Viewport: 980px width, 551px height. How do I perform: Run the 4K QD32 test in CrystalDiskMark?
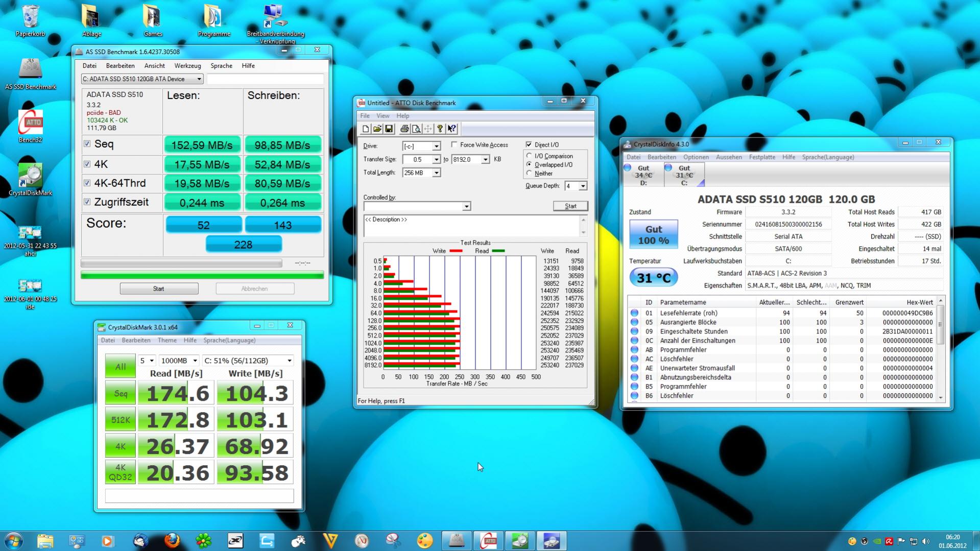pos(121,473)
